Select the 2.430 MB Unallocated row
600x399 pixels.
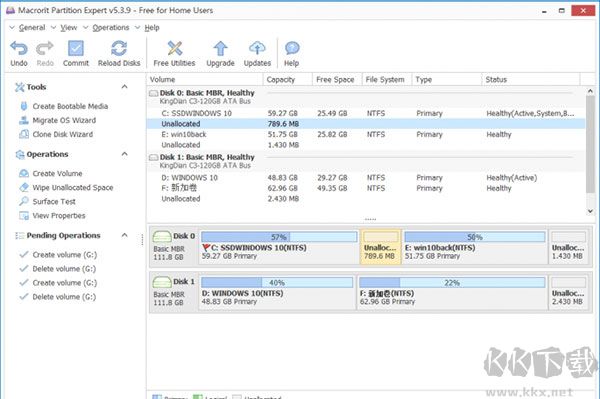pos(366,199)
